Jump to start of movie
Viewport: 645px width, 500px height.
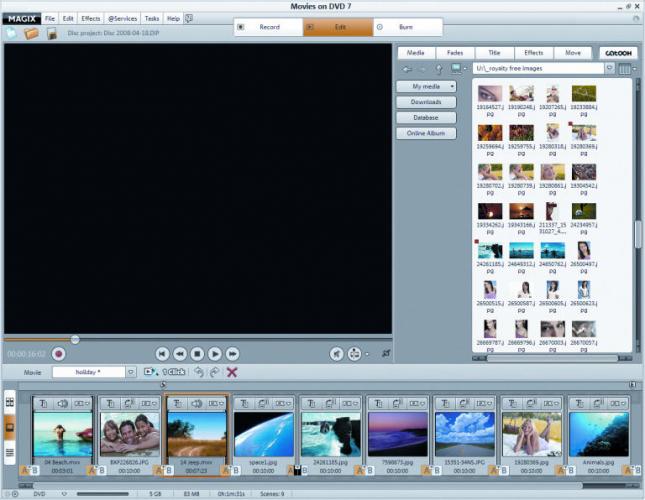(x=162, y=354)
